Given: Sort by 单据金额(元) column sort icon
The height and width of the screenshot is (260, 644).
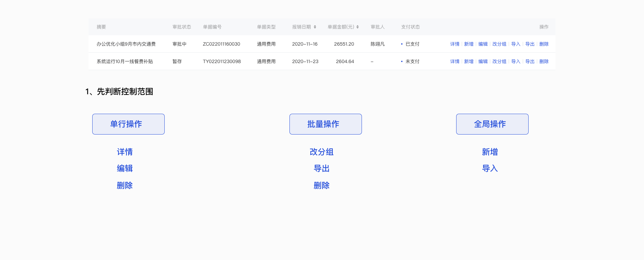Looking at the screenshot, I should pyautogui.click(x=358, y=27).
